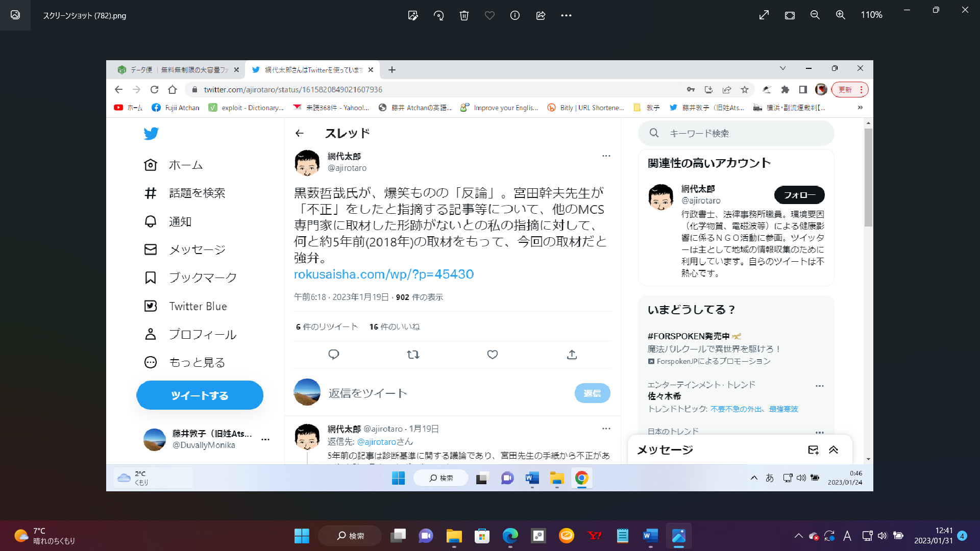
Task: Click the 110% zoom level indicator
Action: 871,15
